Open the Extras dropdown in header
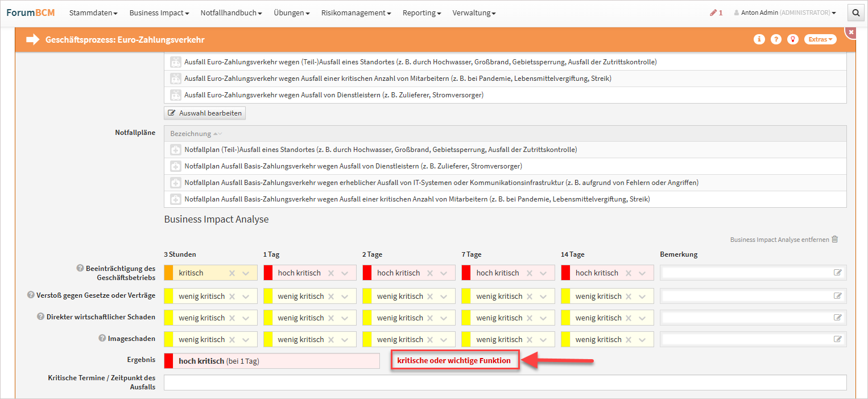This screenshot has width=868, height=399. 820,39
